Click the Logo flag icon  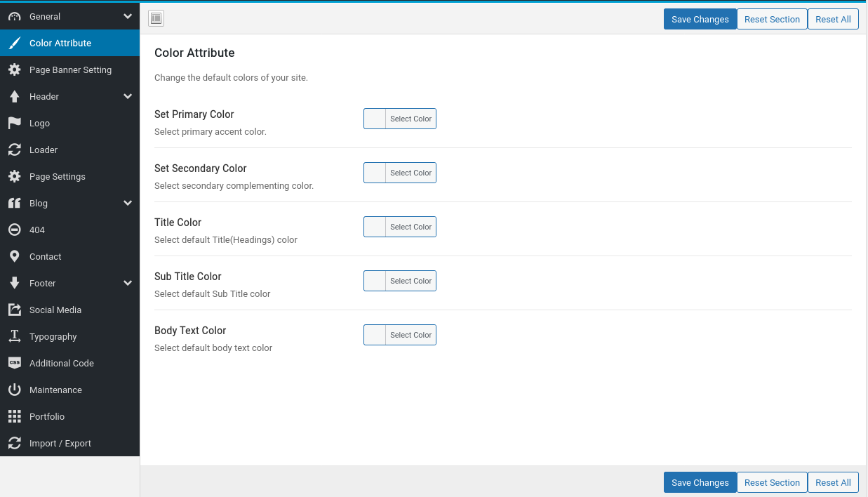14,123
